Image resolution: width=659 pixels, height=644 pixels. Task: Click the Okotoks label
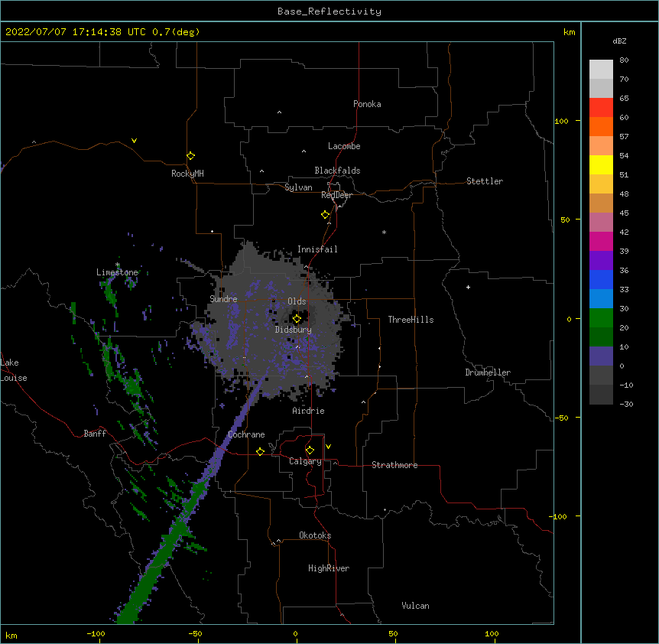coord(315,535)
